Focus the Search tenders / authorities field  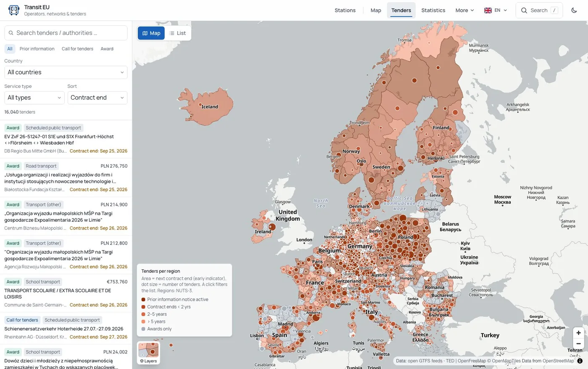tap(66, 33)
